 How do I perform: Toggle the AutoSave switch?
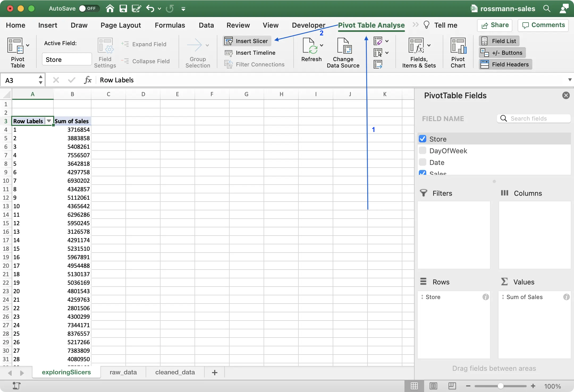pos(89,8)
